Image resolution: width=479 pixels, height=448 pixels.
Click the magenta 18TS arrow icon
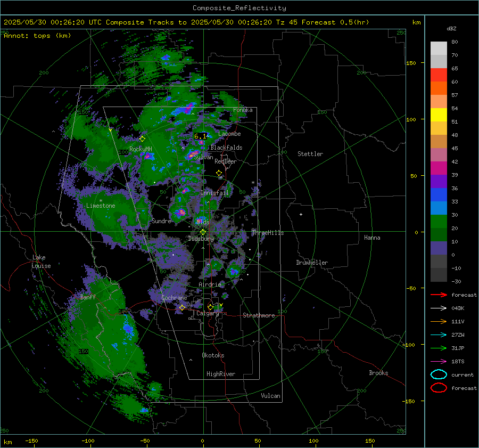(x=439, y=362)
